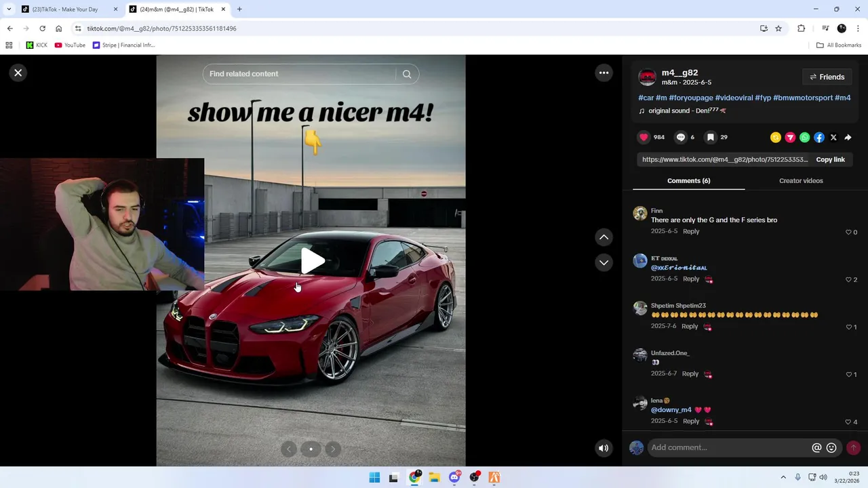Reply to Finn's comment

691,231
